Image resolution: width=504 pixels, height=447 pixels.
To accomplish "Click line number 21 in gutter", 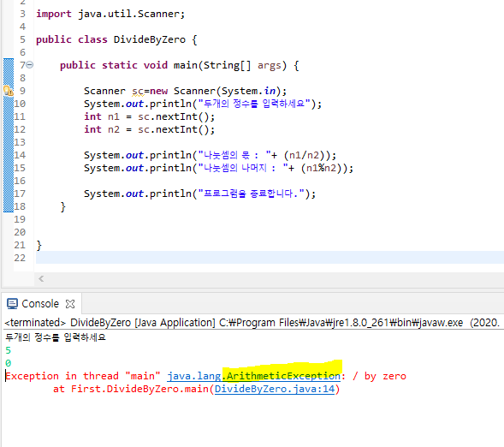I will 20,245.
